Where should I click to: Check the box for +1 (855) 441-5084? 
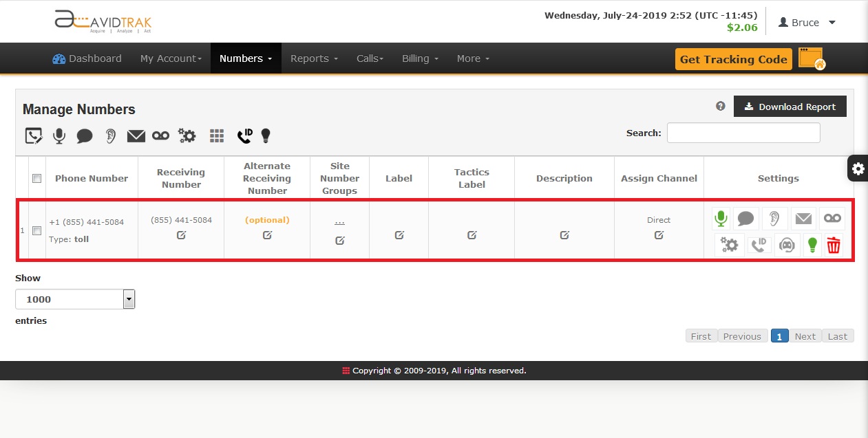coord(37,230)
